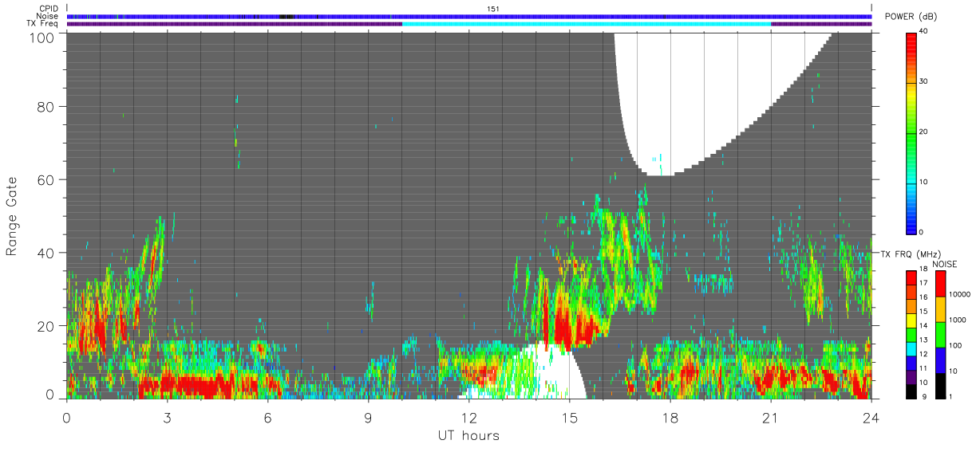Click the NOISE color scale bar
This screenshot has width=980, height=452.
click(x=942, y=334)
